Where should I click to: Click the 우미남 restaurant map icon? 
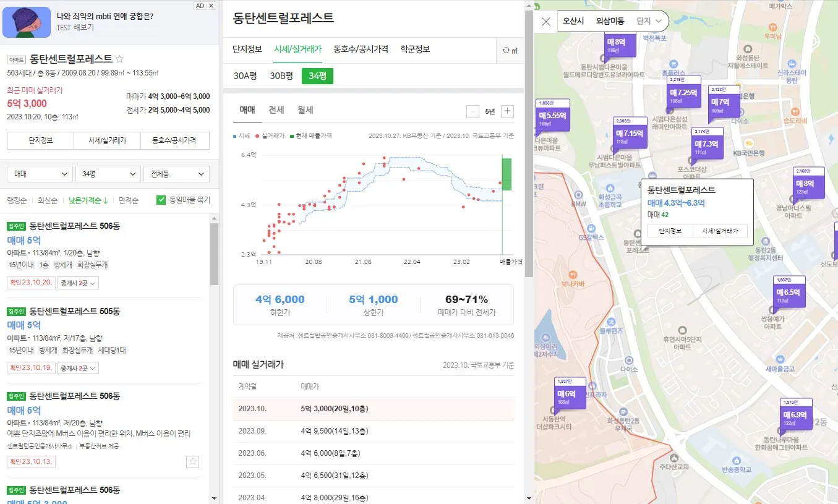tap(773, 27)
